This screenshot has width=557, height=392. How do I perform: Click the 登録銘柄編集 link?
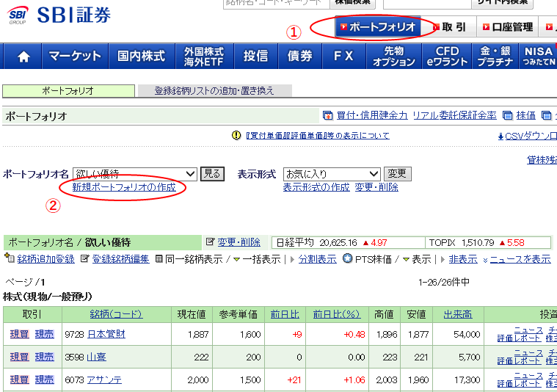coord(120,259)
